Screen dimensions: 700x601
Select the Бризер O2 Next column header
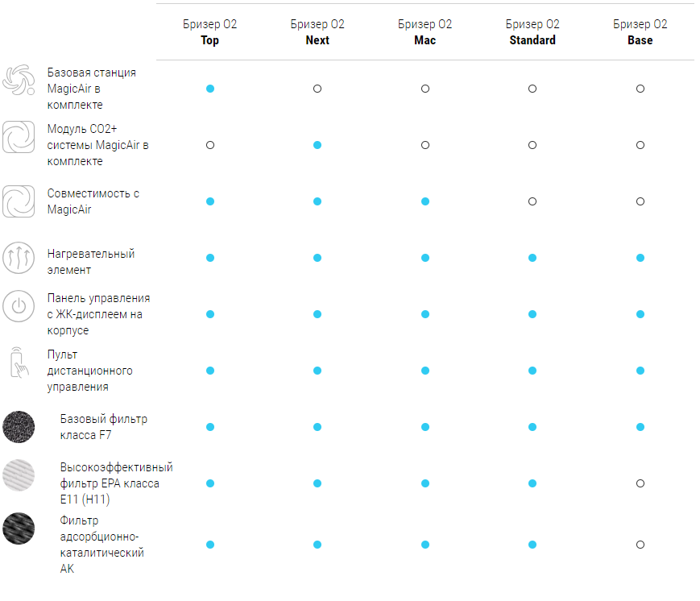coord(317,32)
